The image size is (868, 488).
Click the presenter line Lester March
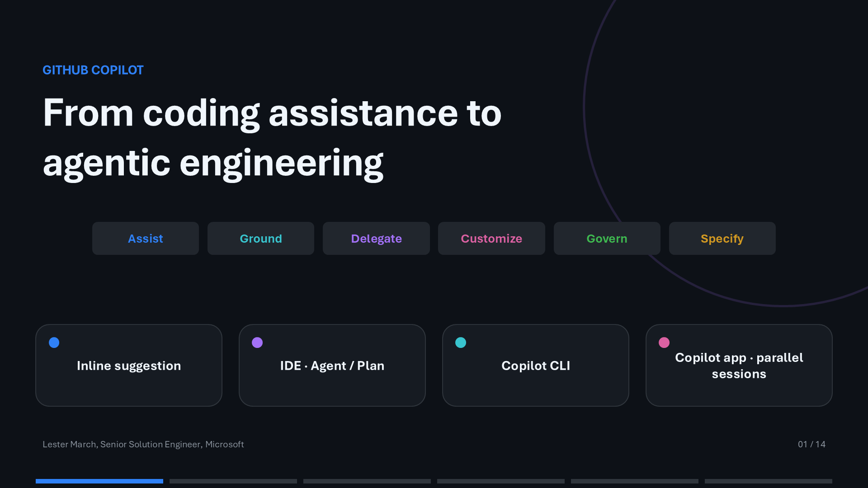[143, 444]
